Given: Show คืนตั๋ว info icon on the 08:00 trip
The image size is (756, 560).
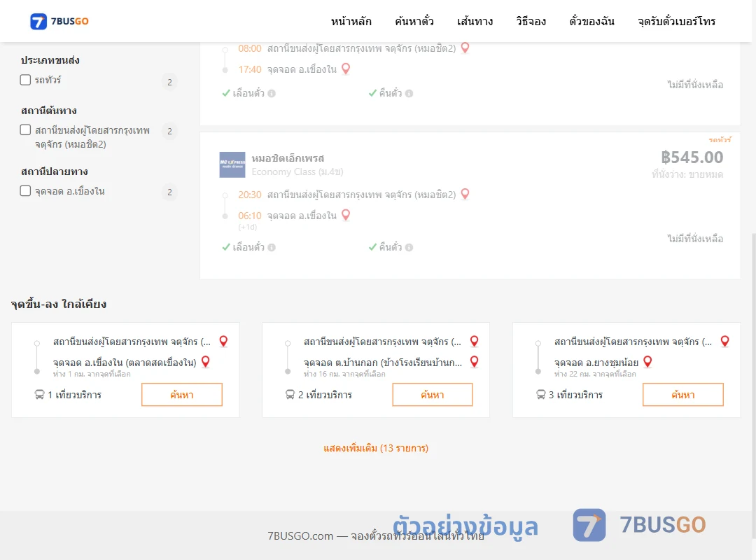Looking at the screenshot, I should pos(409,94).
